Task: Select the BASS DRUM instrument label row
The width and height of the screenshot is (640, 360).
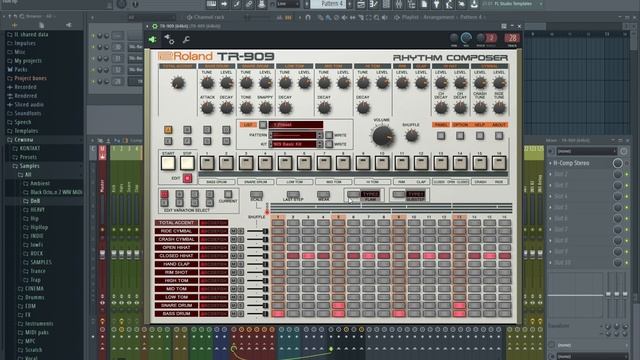Action: click(176, 313)
